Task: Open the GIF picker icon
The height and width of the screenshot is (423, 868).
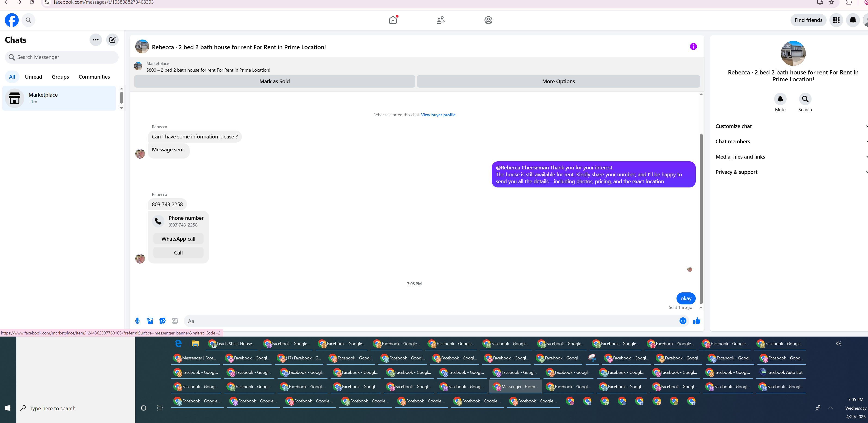Action: [175, 321]
